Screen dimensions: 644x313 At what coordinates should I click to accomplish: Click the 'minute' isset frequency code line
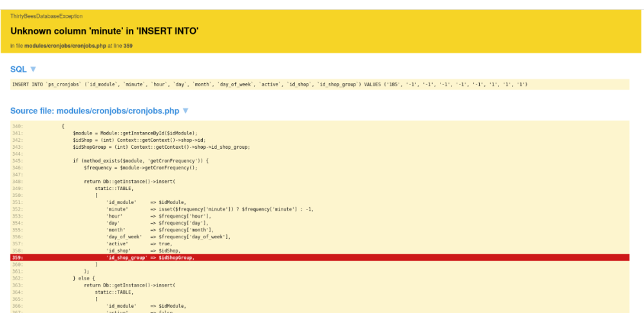[x=209, y=209]
